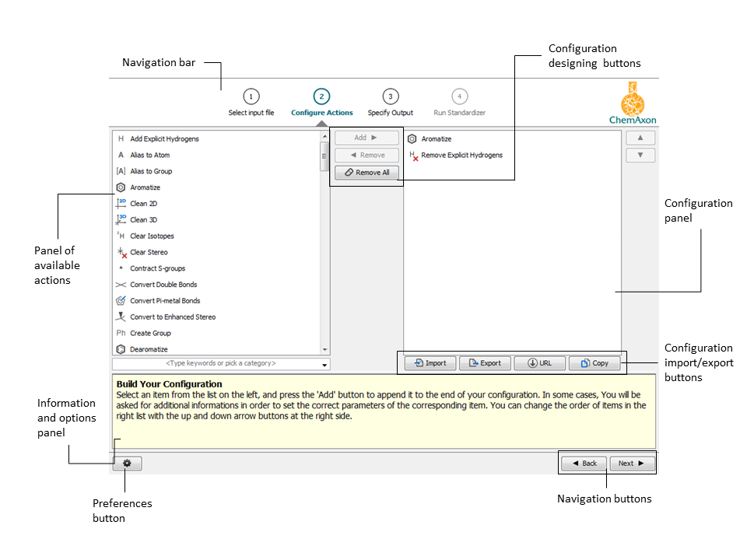Click the Dearomatize action icon
747x560 pixels.
tap(121, 348)
